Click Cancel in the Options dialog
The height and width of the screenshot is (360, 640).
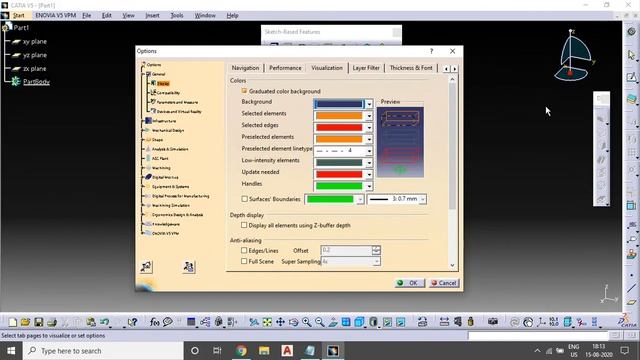444,283
